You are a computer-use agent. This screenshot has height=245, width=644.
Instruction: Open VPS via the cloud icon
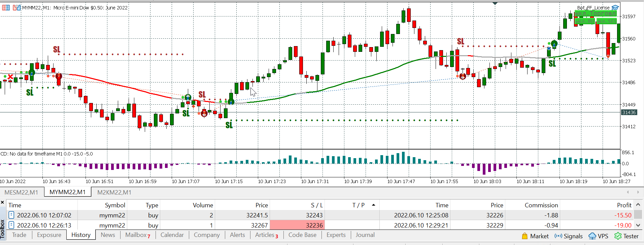coord(592,236)
